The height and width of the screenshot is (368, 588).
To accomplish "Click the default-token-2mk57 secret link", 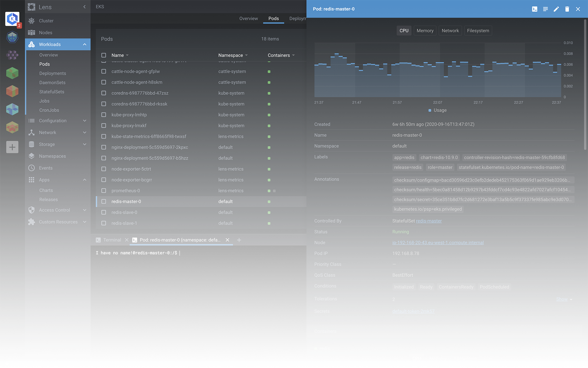I will pos(413,311).
